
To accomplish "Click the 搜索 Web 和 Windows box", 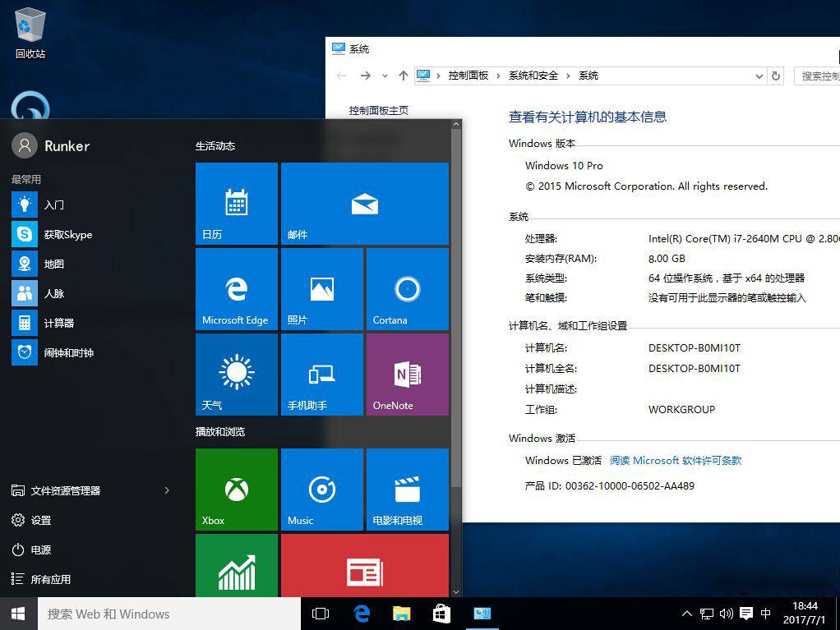I will pos(169,614).
